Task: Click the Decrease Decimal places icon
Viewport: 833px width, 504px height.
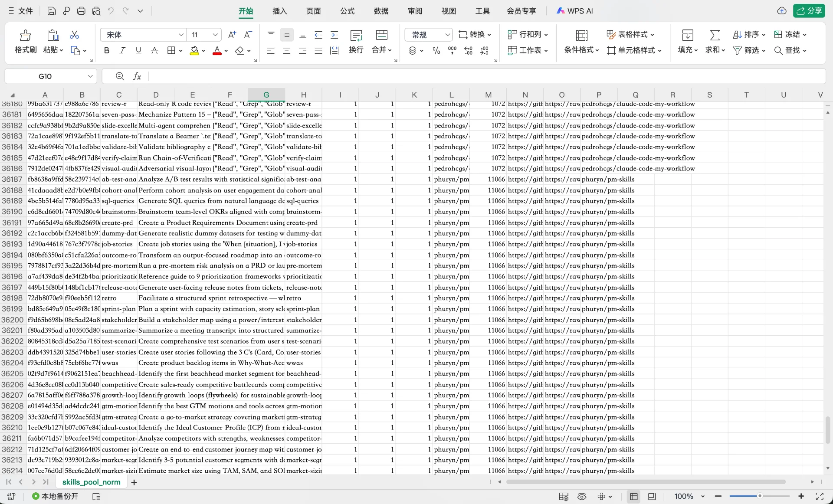Action: (x=485, y=51)
